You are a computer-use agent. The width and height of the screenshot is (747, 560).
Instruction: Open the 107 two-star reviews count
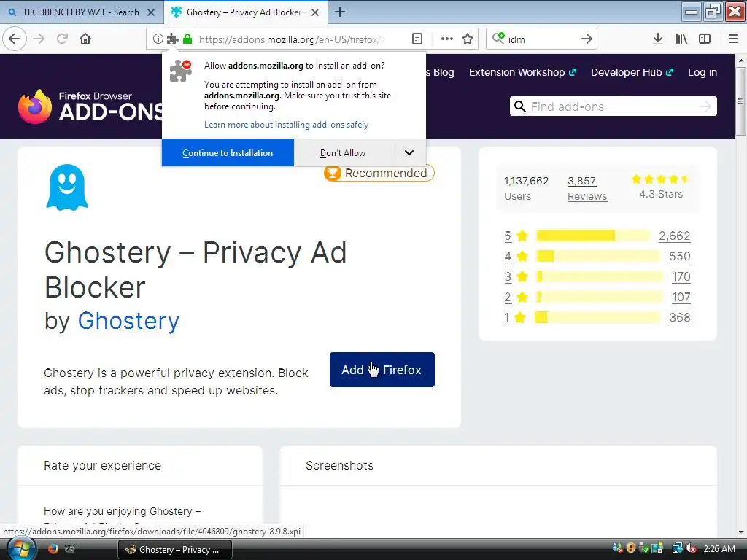pos(681,297)
